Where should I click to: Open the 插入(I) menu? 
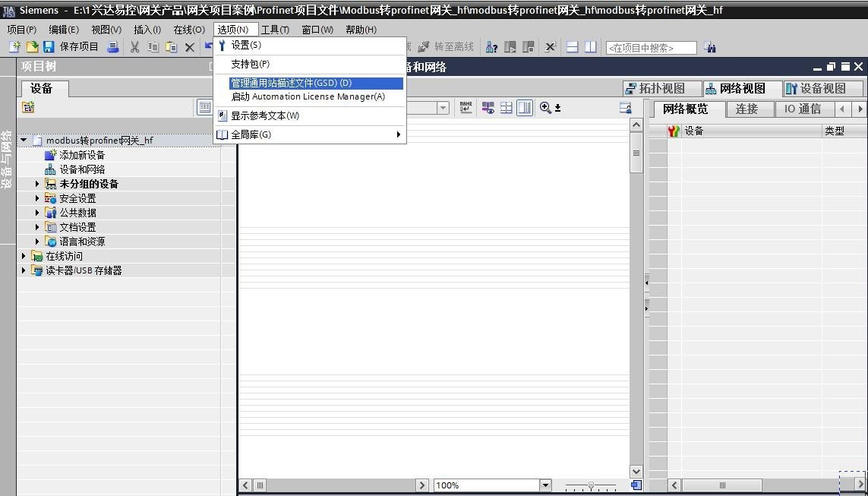click(x=147, y=30)
